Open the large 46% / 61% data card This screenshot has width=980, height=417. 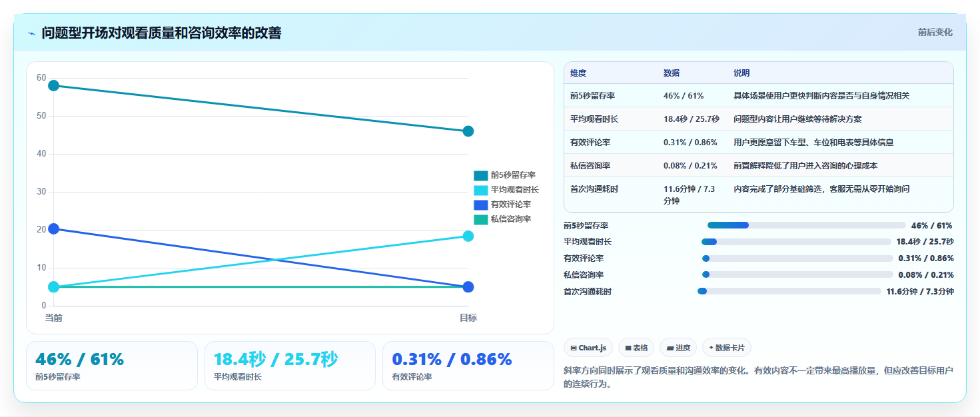(x=112, y=366)
